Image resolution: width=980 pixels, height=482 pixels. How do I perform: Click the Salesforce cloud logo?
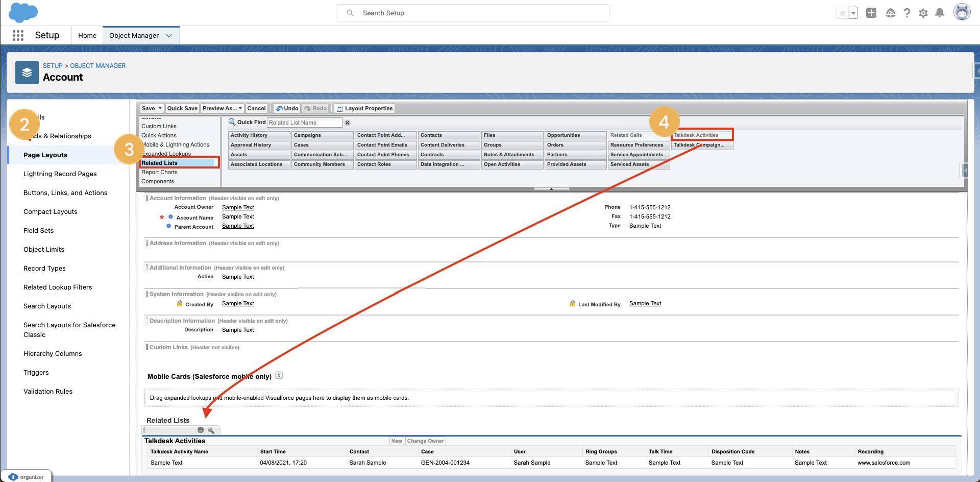click(23, 12)
